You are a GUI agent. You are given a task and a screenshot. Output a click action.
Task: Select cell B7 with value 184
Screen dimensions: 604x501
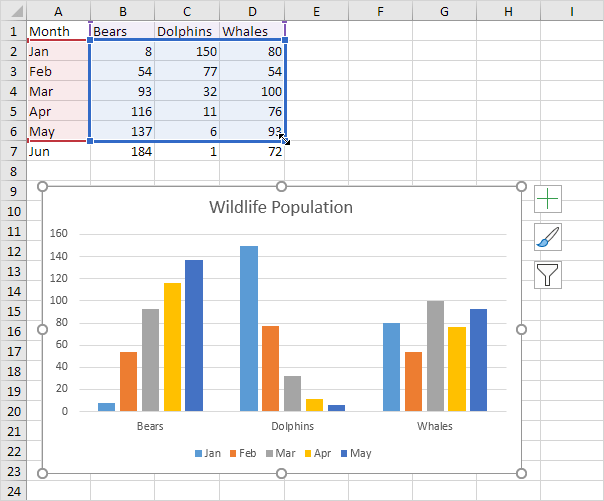(122, 151)
